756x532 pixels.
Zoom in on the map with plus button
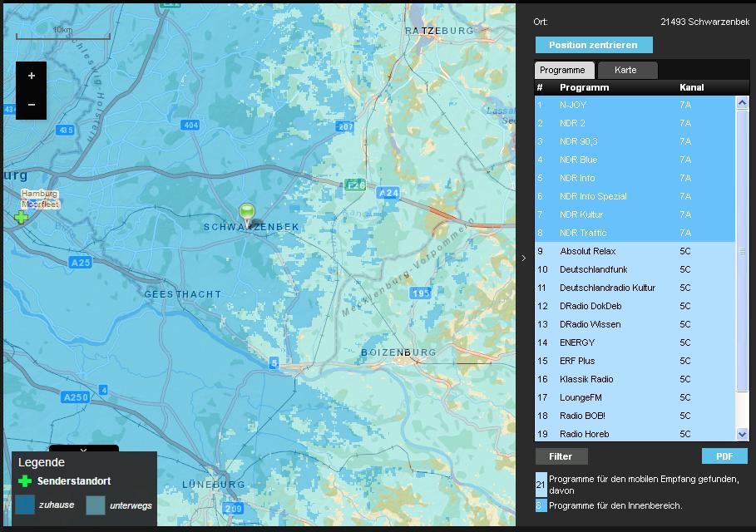coord(32,76)
